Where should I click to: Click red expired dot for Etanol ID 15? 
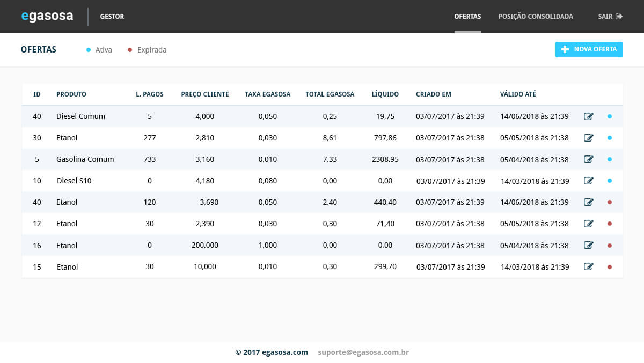coord(610,266)
